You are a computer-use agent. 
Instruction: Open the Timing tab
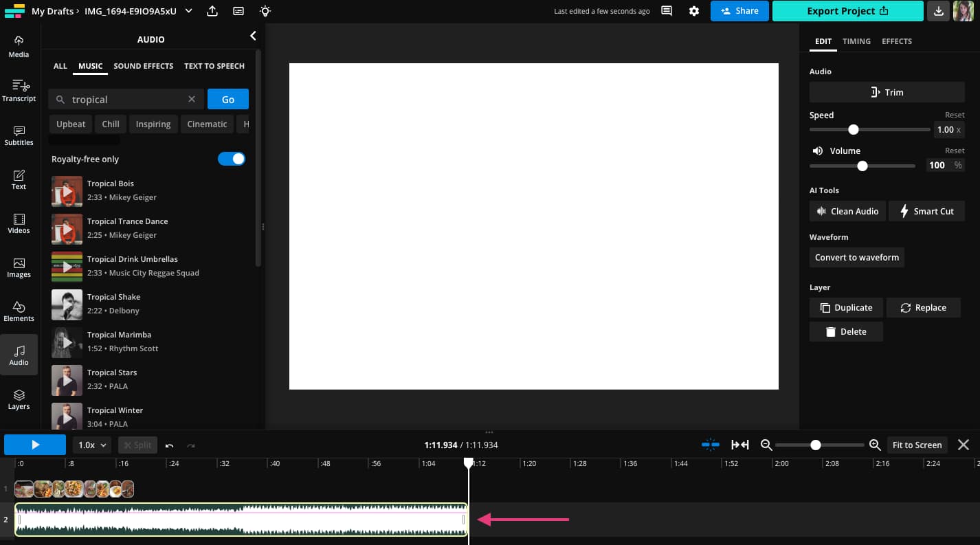[856, 41]
